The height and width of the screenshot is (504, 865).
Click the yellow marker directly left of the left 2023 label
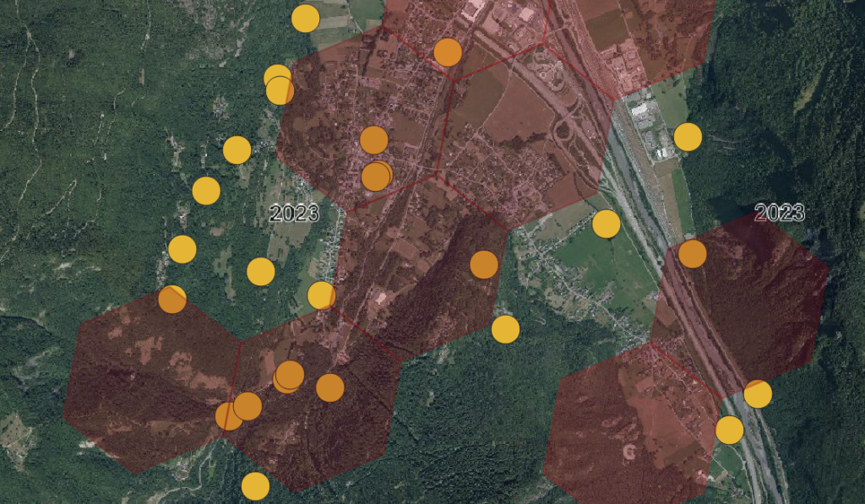[x=206, y=191]
